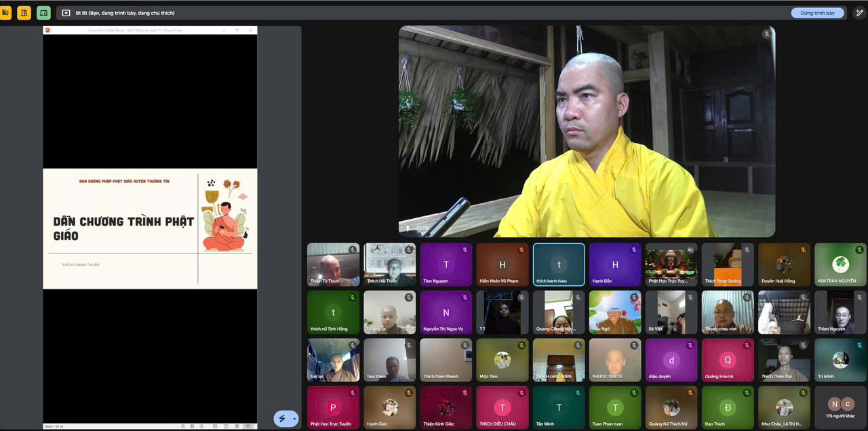Toggle muted mic icon on main presenter video
Viewport: 868px width, 431px height.
pyautogui.click(x=766, y=34)
